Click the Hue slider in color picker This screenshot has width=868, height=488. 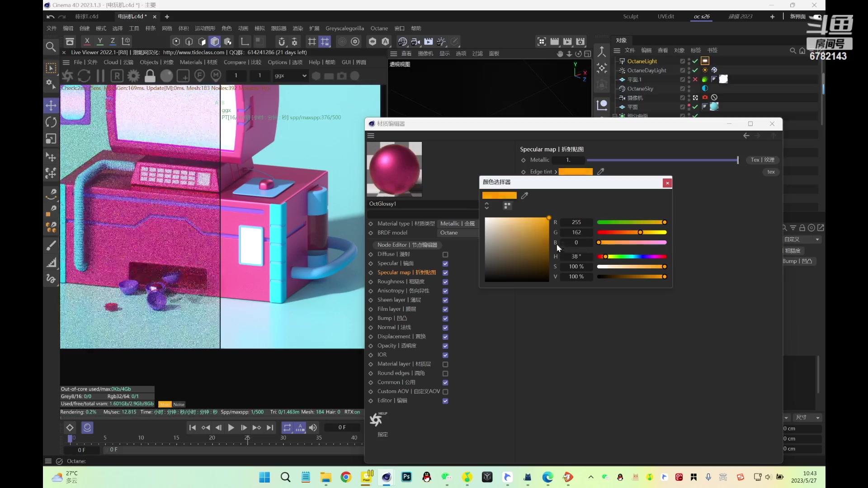(632, 257)
